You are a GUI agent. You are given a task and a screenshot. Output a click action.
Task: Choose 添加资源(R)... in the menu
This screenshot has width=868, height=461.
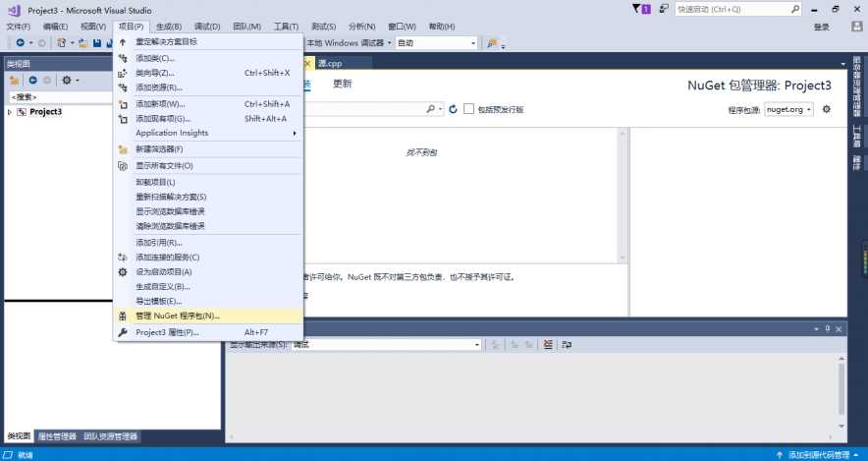click(159, 87)
